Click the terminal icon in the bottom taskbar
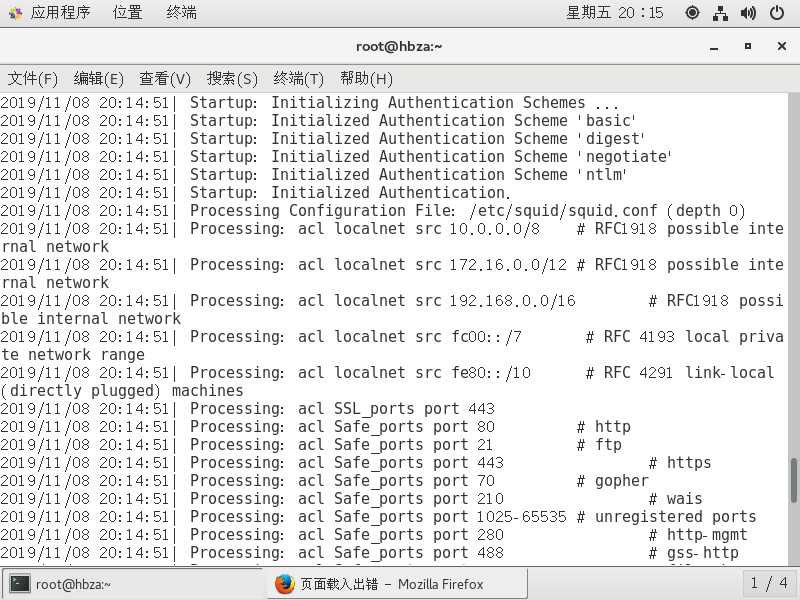Image resolution: width=800 pixels, height=600 pixels. 20,584
